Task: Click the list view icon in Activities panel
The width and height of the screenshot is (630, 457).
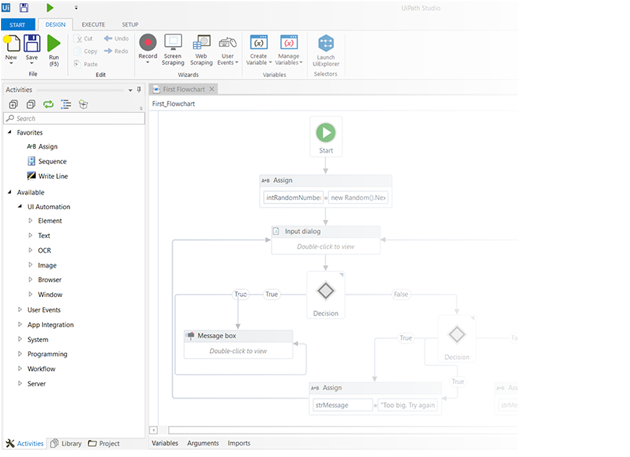Action: [x=66, y=105]
